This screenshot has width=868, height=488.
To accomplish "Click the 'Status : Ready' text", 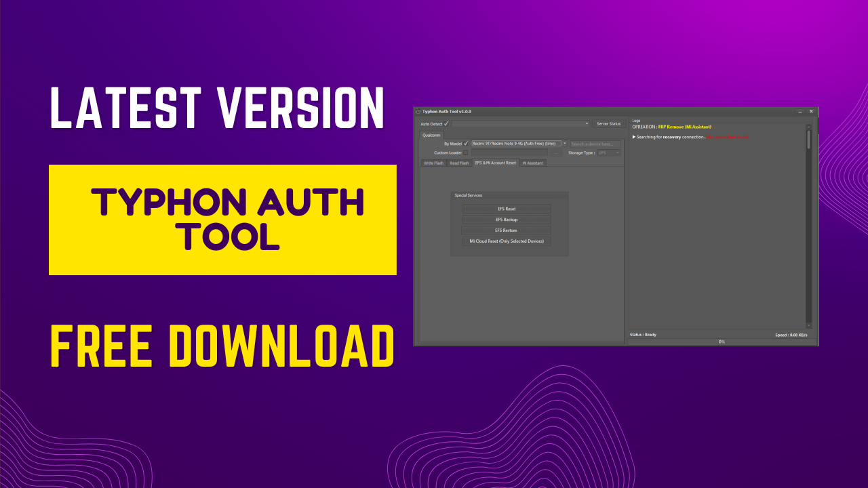I will (x=643, y=334).
